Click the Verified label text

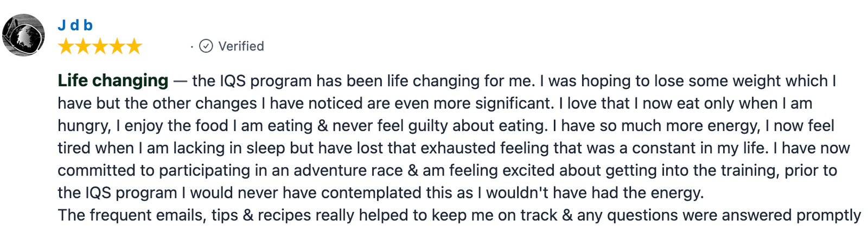(x=241, y=46)
